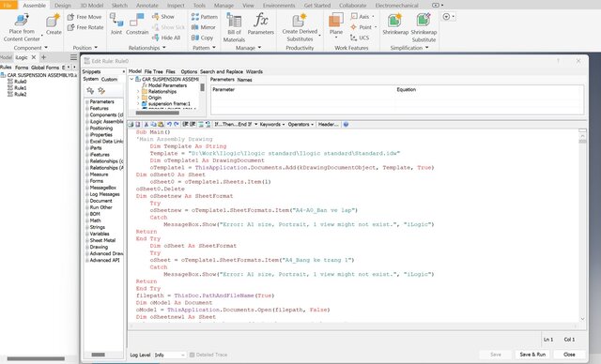
Task: Open the File Tree tab in rule editor
Action: 153,71
